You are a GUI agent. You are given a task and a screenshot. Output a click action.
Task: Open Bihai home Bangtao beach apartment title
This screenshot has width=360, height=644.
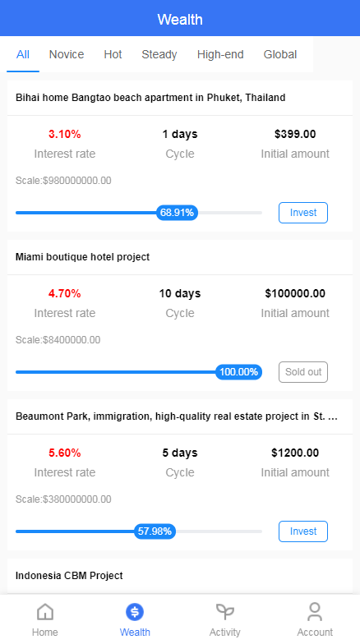pos(150,98)
